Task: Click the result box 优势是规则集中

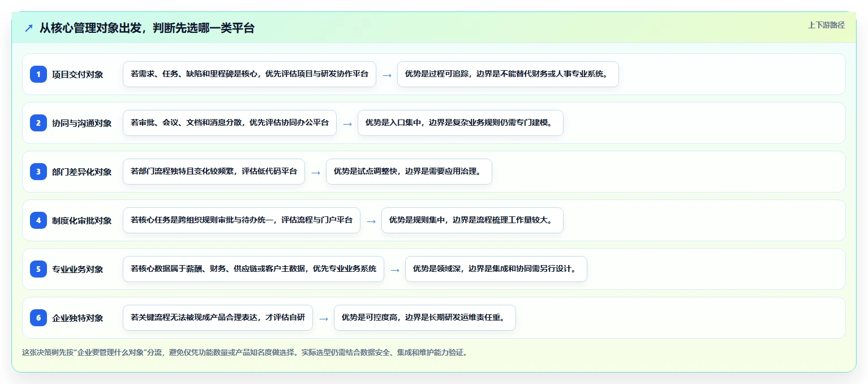Action: 472,220
